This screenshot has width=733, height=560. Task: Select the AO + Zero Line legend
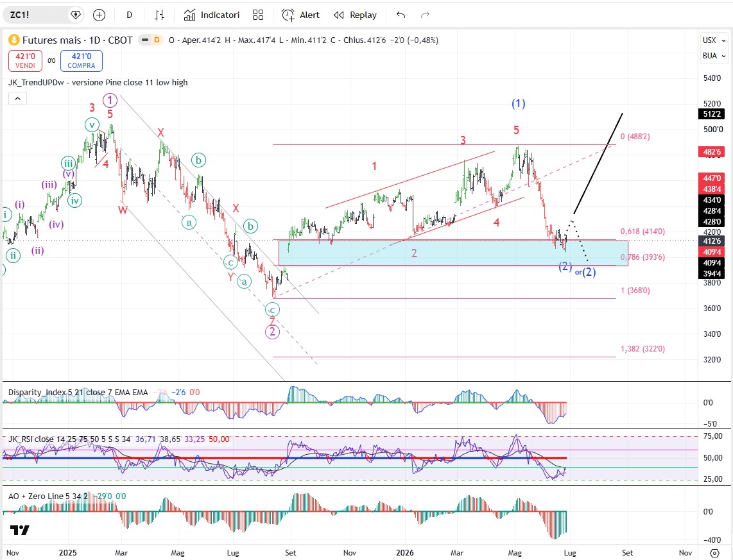(x=47, y=496)
